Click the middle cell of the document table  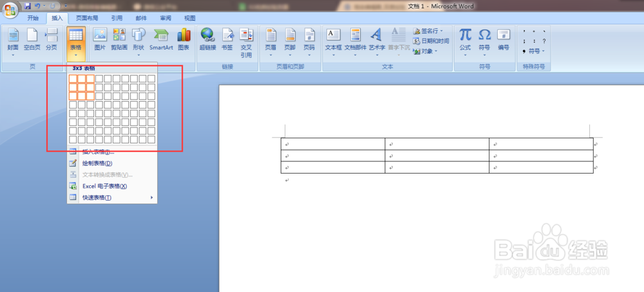point(437,156)
